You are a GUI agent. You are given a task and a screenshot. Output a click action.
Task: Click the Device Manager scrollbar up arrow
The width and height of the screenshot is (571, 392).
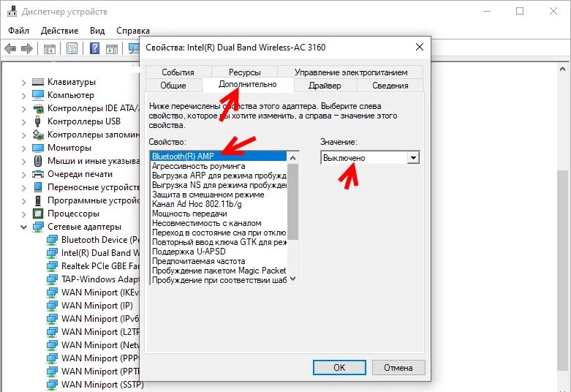coord(562,69)
